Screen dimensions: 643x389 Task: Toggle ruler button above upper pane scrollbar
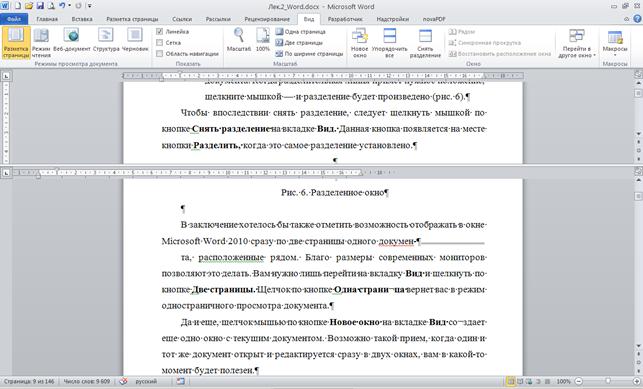(x=638, y=75)
